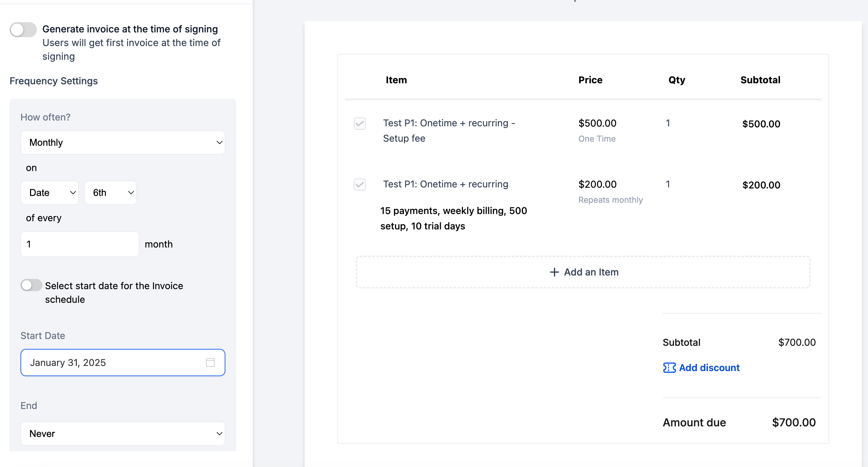The width and height of the screenshot is (868, 467).
Task: Toggle Generate invoice at time of signing
Action: pyautogui.click(x=23, y=30)
